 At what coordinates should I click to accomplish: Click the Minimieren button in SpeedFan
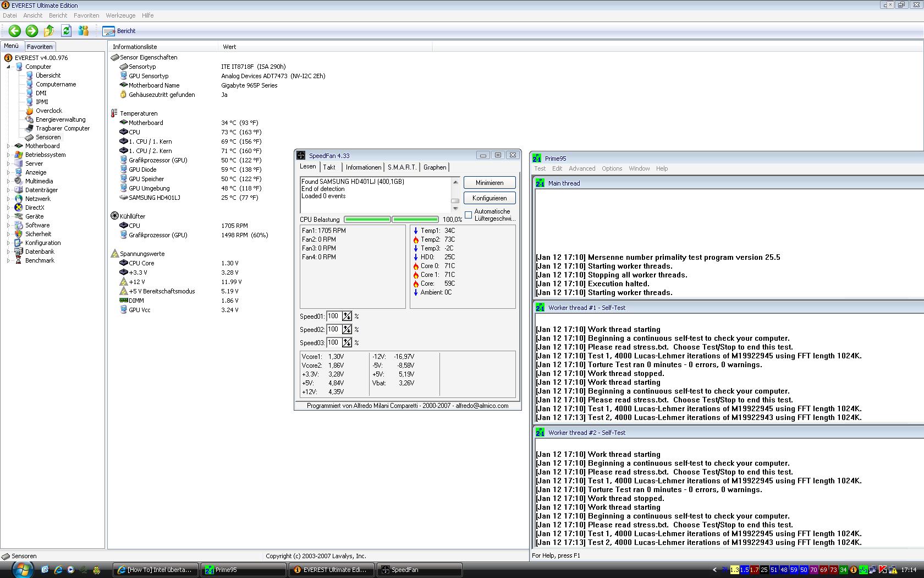point(490,183)
